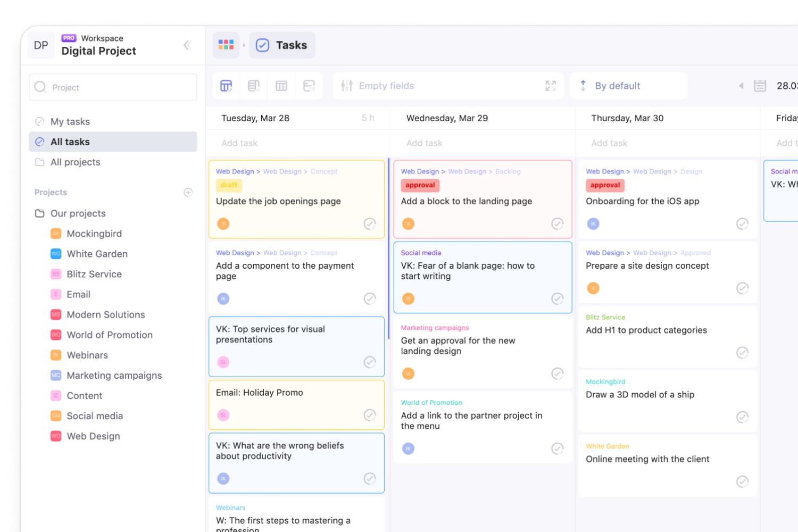The height and width of the screenshot is (532, 798).
Task: Collapse the sidebar with the double chevron
Action: coord(187,45)
